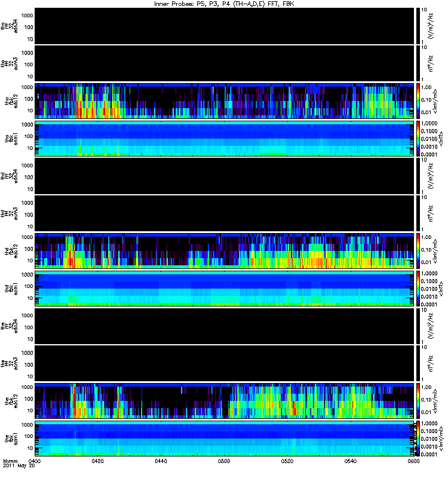Screen dimensions: 448x478
Task: Click inside the tha fbk edc12 spectrogram
Action: coord(225,101)
